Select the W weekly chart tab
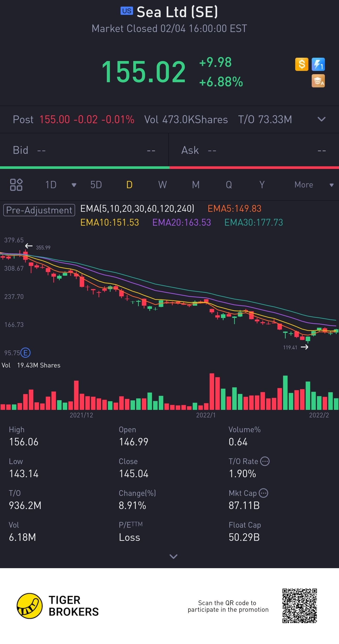The image size is (339, 644). pos(162,185)
